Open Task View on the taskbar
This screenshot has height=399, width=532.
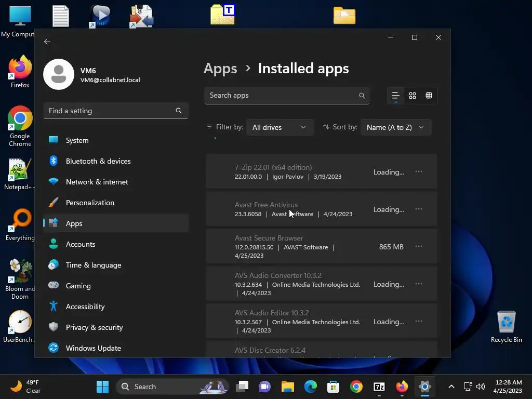click(x=242, y=387)
